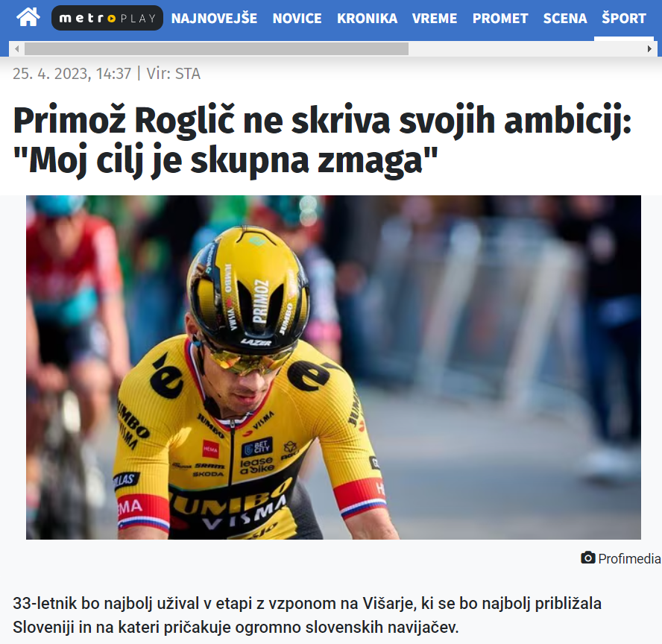Click the horizontal navigation scrollbar thumb
662x644 pixels.
216,49
